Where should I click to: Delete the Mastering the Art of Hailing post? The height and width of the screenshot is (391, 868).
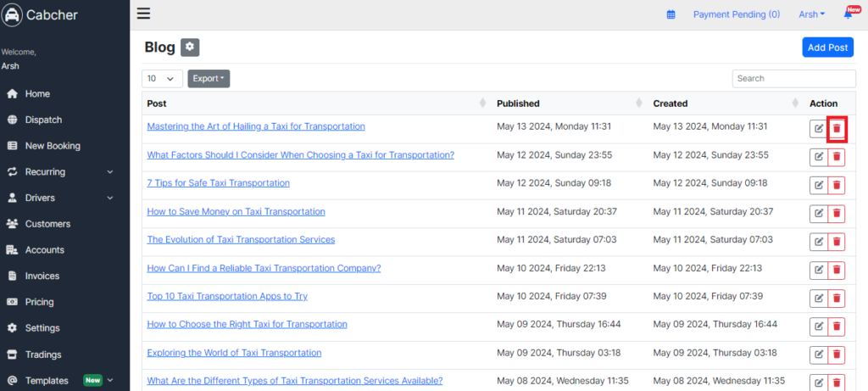[837, 128]
